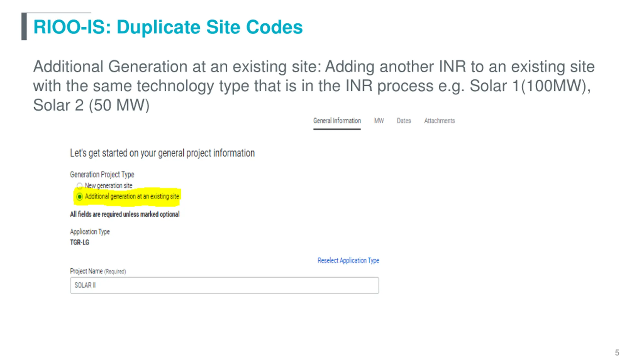Select Additional generation at an existing site

79,196
